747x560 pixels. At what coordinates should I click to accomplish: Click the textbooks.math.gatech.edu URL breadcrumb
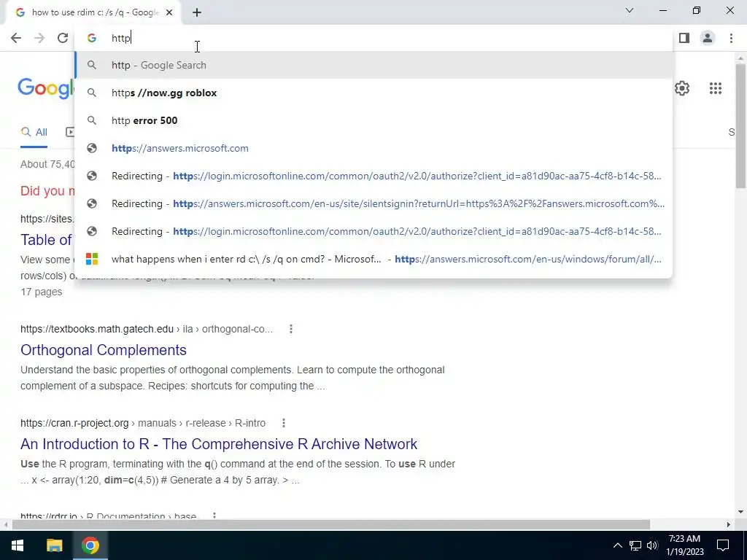click(x=147, y=329)
